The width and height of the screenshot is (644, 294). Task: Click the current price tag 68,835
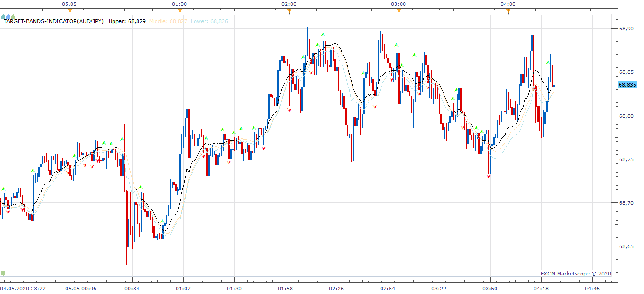tap(627, 85)
